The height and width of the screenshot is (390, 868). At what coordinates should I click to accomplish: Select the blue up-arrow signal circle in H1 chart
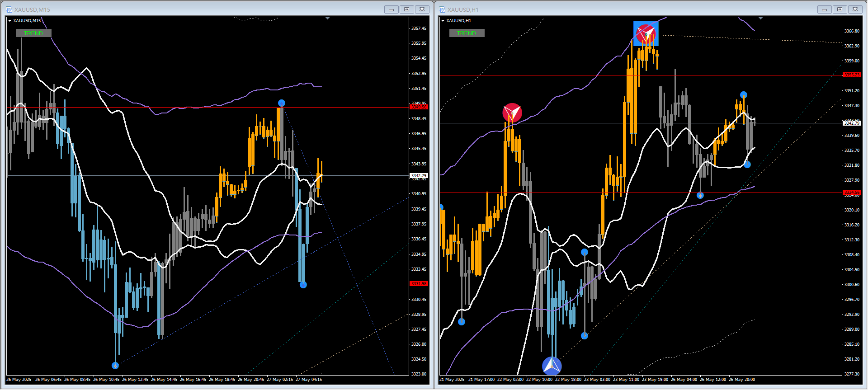(552, 366)
